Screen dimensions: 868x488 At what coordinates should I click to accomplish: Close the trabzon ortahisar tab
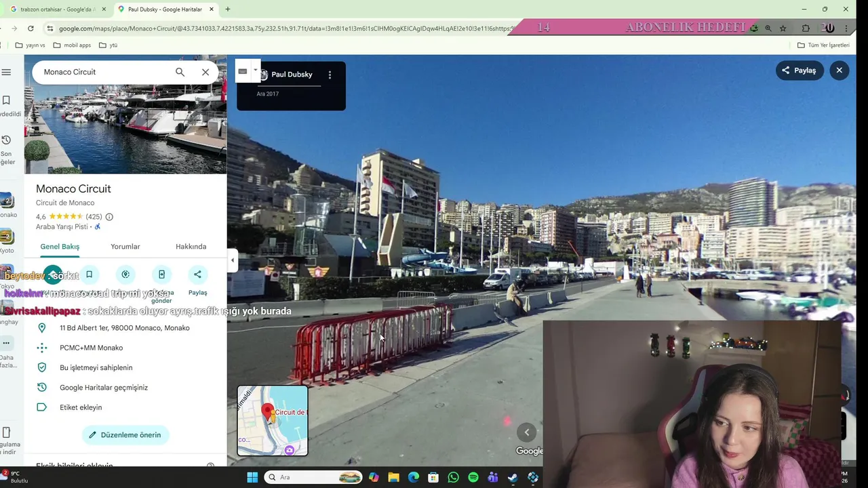(104, 9)
